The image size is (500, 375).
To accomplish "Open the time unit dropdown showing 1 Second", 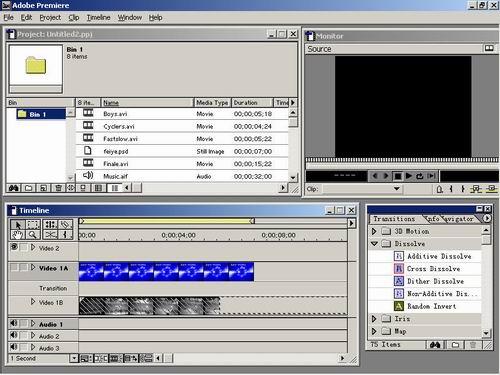I will tap(74, 358).
